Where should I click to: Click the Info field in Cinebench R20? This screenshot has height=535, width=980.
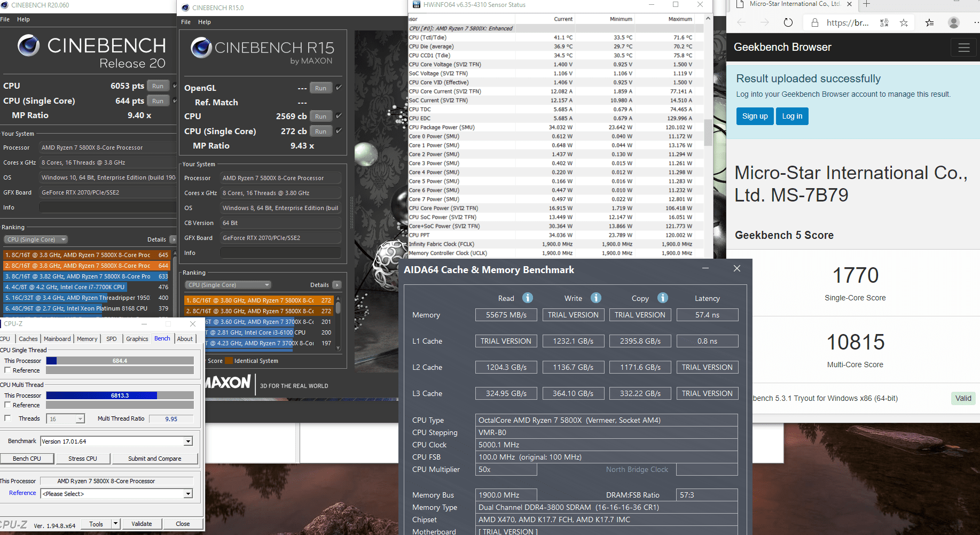[107, 207]
